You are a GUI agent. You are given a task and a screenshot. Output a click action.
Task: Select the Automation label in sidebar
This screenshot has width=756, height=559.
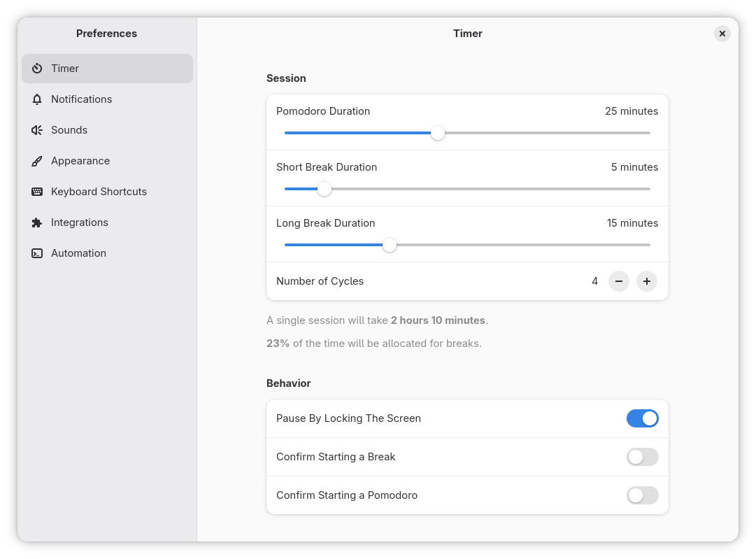tap(78, 253)
